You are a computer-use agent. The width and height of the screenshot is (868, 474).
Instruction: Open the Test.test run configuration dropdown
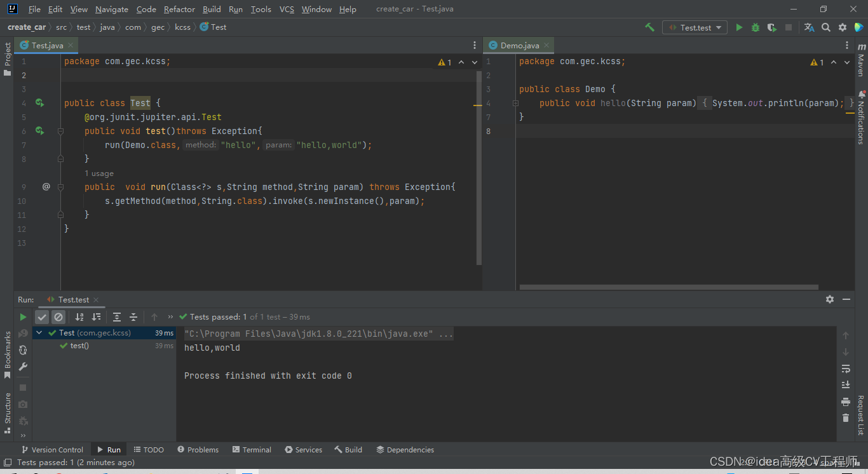pyautogui.click(x=695, y=27)
